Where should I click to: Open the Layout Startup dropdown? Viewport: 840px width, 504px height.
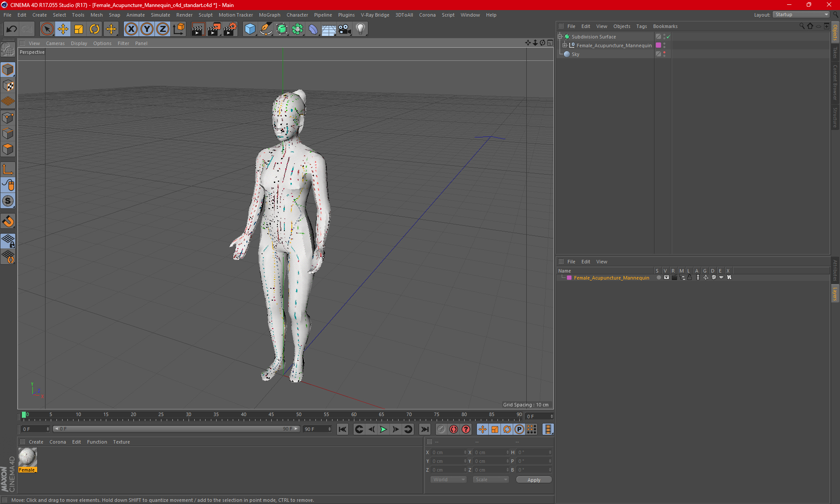coord(801,14)
